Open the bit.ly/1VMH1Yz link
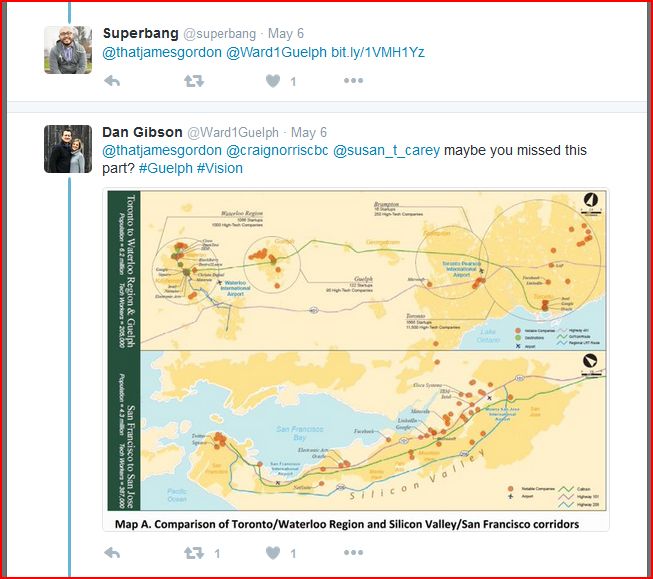Screen dimensions: 653x579 (x=378, y=52)
